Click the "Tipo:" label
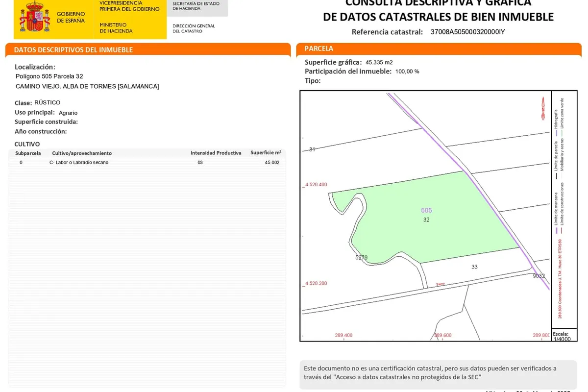 point(313,80)
